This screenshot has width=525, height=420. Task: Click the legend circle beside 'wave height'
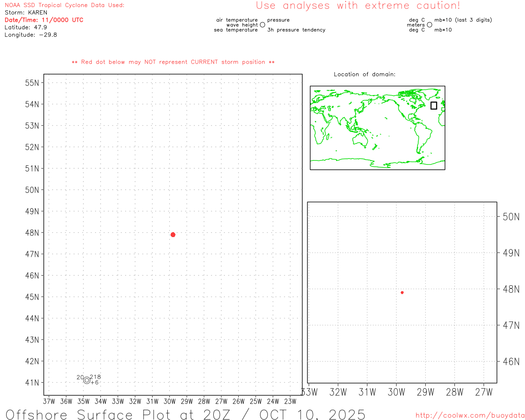pos(262,25)
